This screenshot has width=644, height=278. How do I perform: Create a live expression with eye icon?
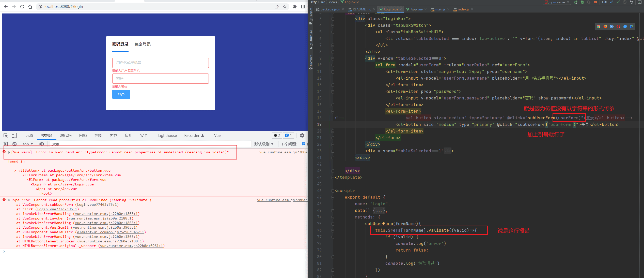pyautogui.click(x=42, y=144)
